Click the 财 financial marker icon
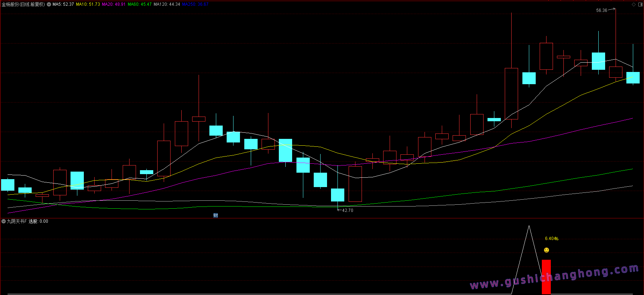The image size is (644, 295). (x=216, y=215)
